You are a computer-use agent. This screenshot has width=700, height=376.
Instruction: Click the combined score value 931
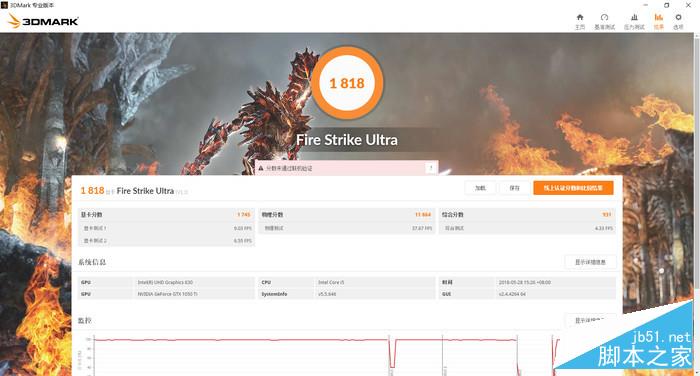tap(606, 215)
